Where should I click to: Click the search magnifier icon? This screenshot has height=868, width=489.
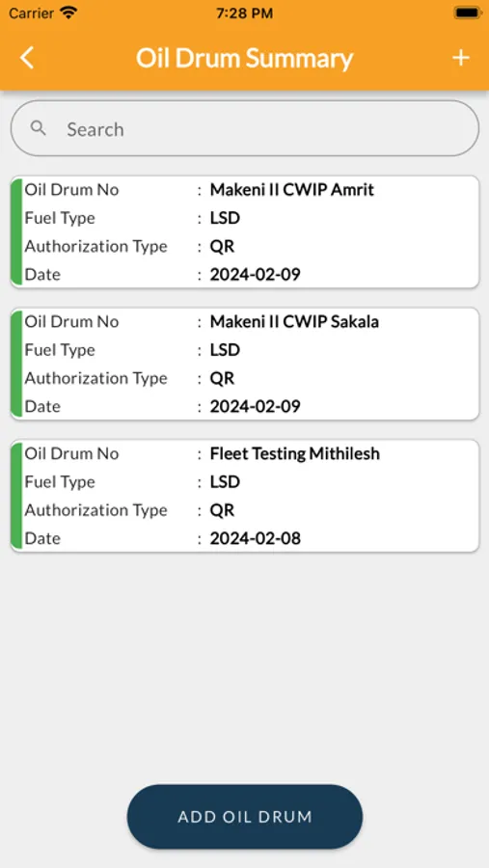[x=39, y=128]
